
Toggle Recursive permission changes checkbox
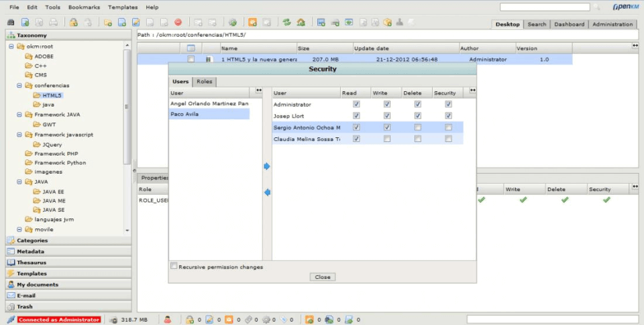click(x=174, y=266)
